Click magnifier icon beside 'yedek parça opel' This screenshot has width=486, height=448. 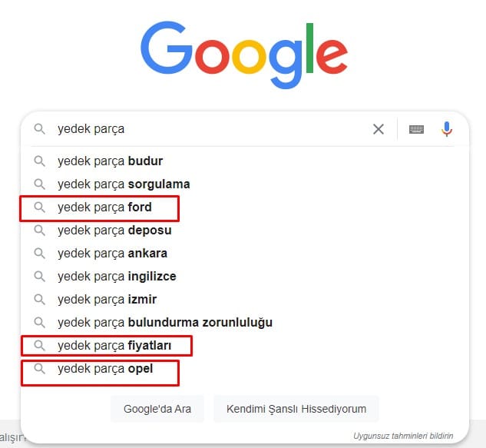(40, 369)
